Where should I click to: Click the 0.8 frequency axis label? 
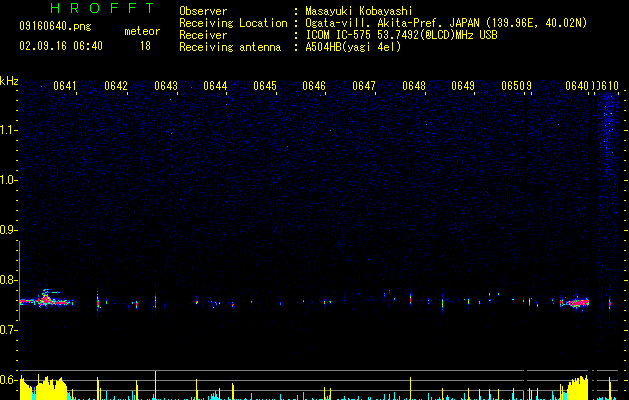pyautogui.click(x=8, y=280)
